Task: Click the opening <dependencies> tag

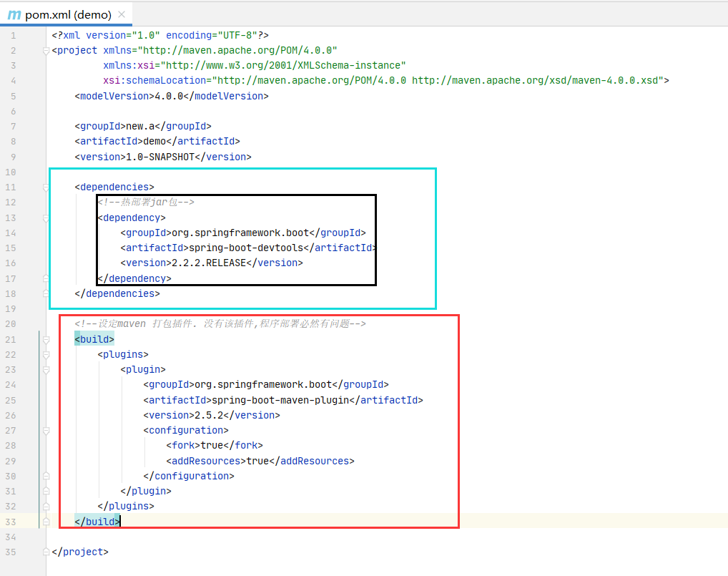Action: tap(114, 187)
